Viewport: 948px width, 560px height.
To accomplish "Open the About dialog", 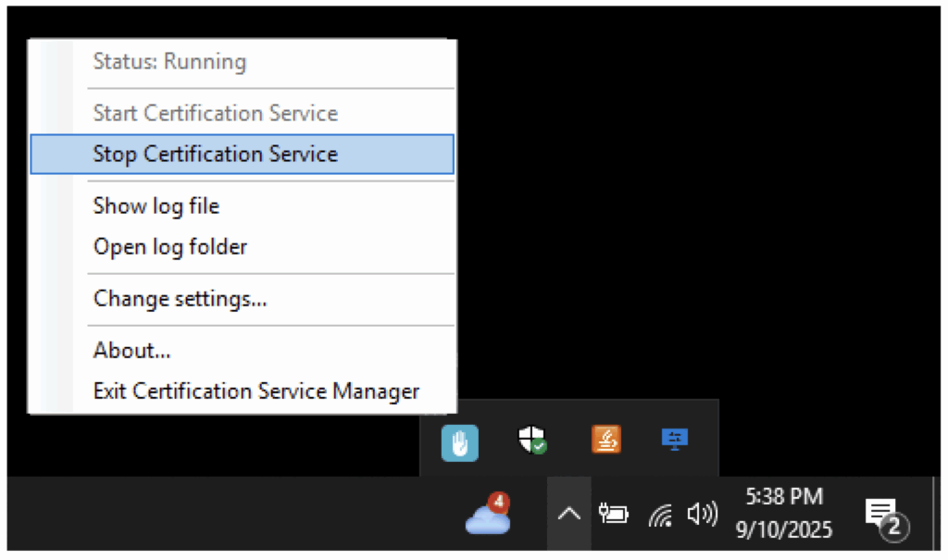I will 131,350.
